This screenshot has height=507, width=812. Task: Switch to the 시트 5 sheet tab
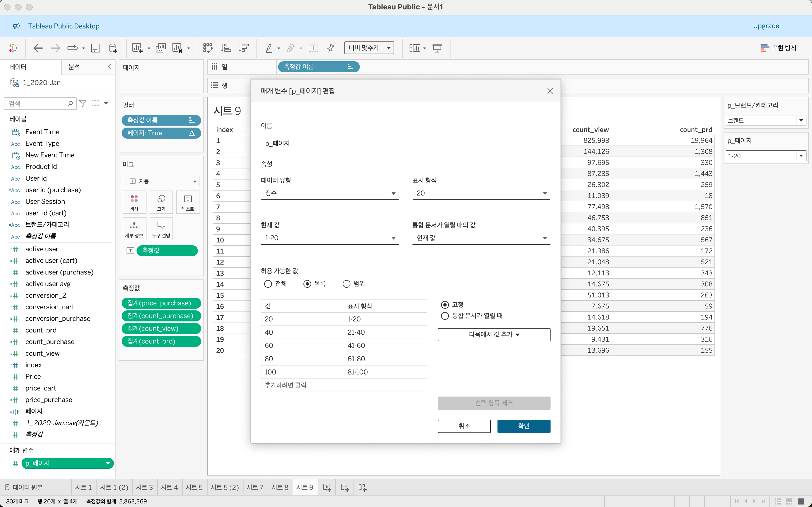click(x=194, y=487)
